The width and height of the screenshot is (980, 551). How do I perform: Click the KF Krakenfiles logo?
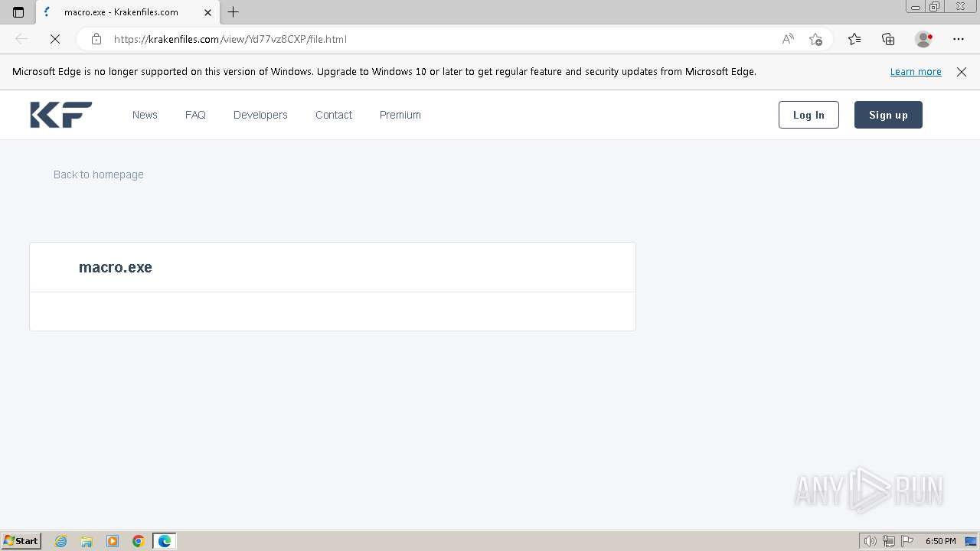61,115
